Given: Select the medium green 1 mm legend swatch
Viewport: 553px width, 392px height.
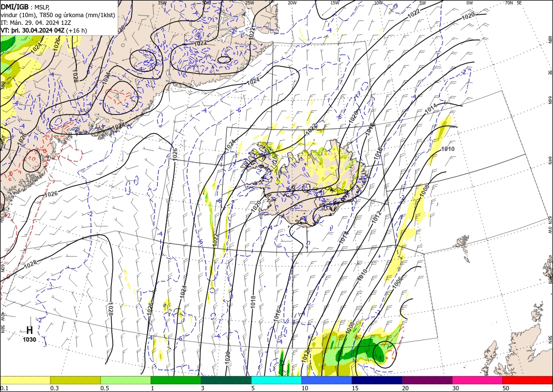Looking at the screenshot, I should coord(176,380).
